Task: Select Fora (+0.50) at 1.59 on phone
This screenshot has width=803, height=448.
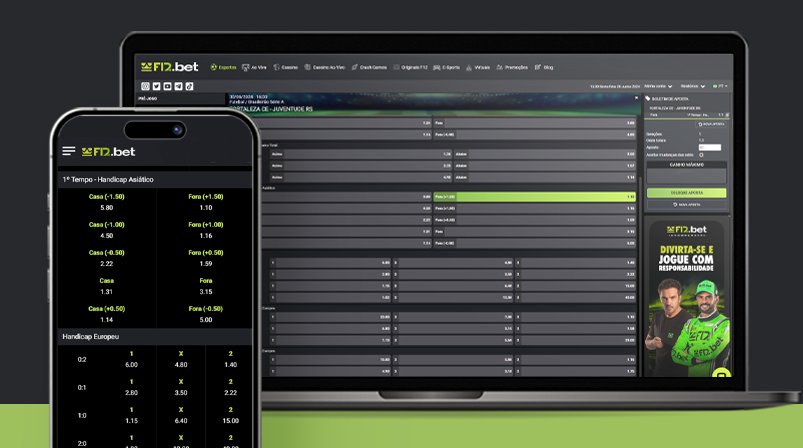Action: [205, 258]
